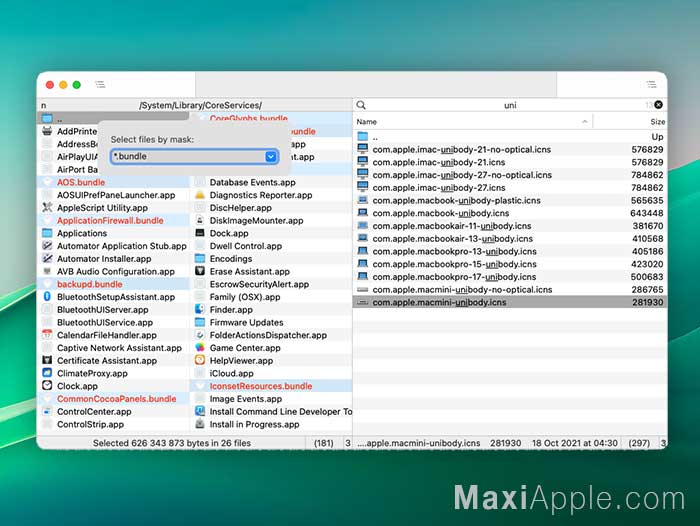
Task: Click macbook-unibody-plastic.icns laptop icon
Action: (x=363, y=200)
